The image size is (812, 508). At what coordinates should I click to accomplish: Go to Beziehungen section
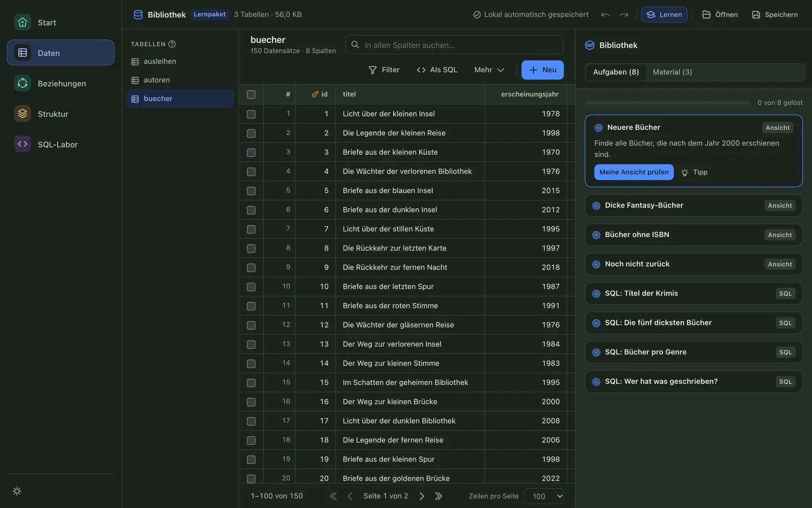tap(60, 84)
